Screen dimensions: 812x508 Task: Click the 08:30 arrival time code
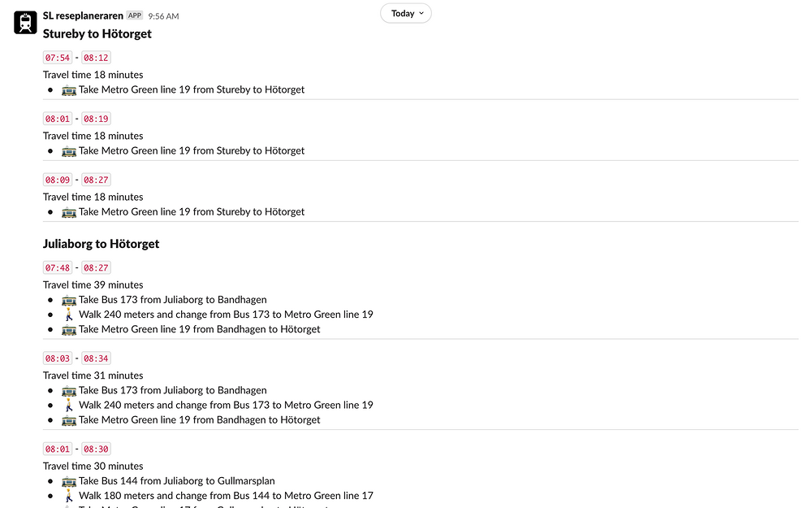[x=96, y=449]
